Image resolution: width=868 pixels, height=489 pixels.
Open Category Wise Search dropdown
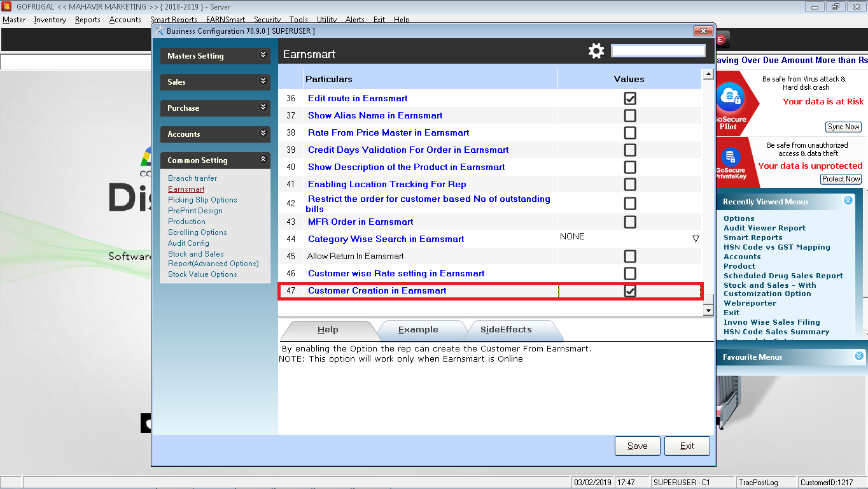(x=696, y=239)
